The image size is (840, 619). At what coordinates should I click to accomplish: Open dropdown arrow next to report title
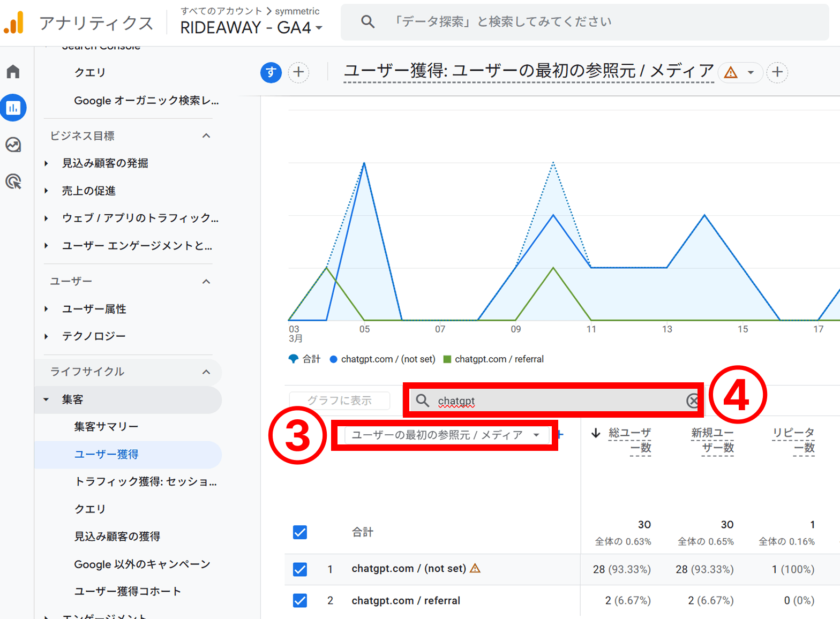751,72
